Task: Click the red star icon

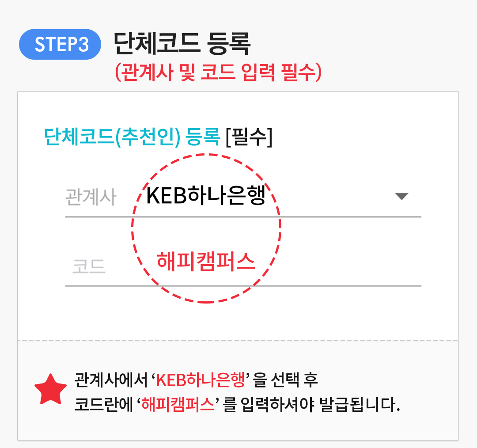Action: (x=50, y=390)
